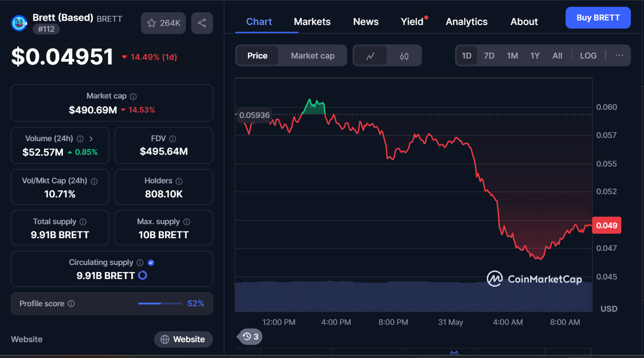Click the 12:00 PM time axis label
This screenshot has height=358, width=644.
tap(279, 322)
